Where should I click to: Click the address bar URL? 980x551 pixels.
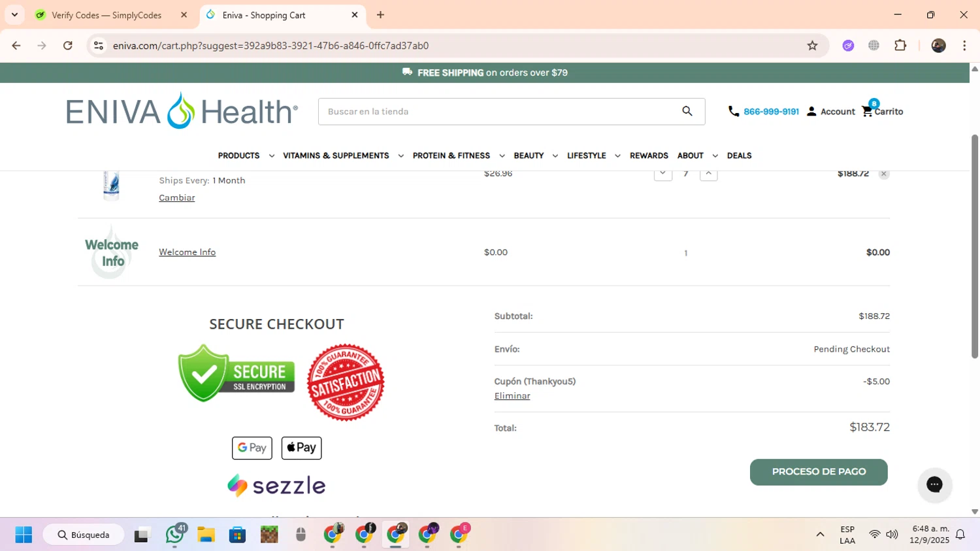[x=270, y=46]
